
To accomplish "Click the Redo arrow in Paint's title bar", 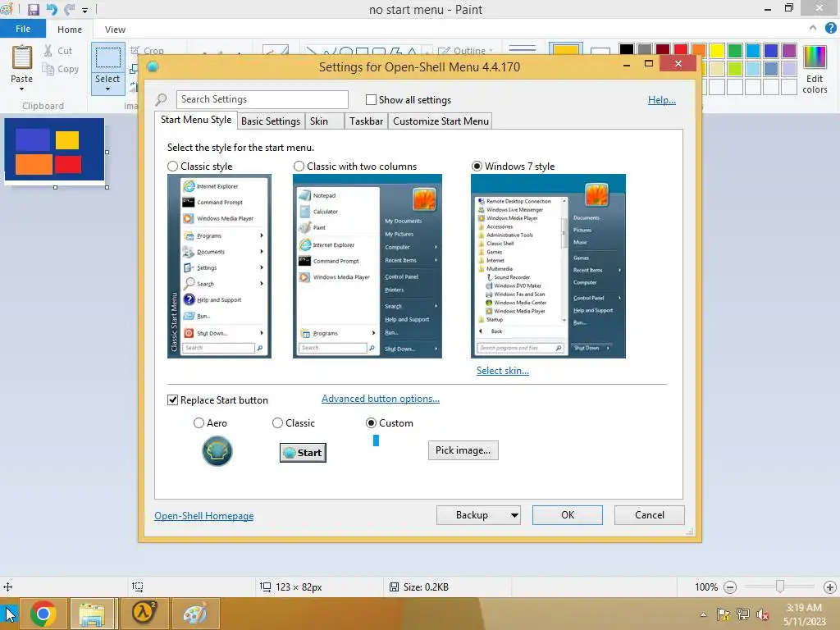I will (69, 10).
